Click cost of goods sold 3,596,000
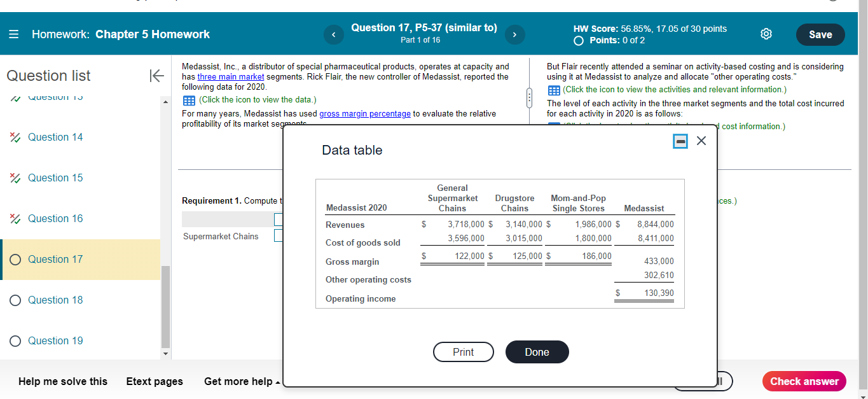 pyautogui.click(x=466, y=238)
